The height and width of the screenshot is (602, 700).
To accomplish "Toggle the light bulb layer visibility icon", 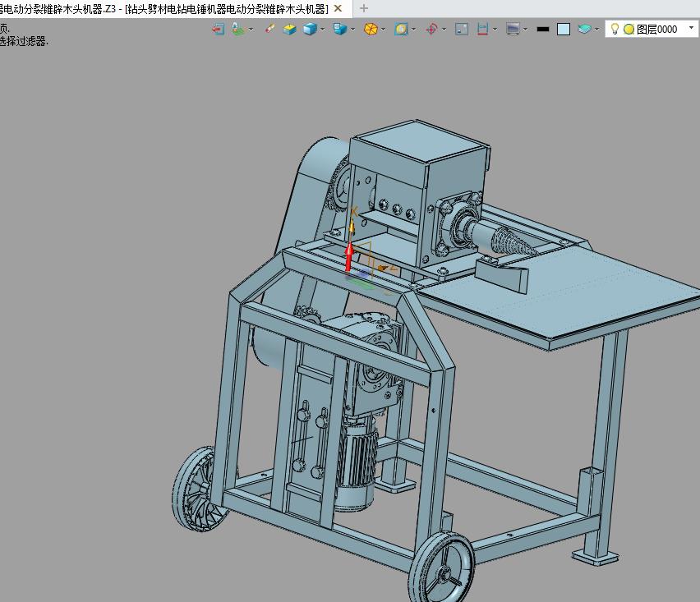I will tap(615, 29).
